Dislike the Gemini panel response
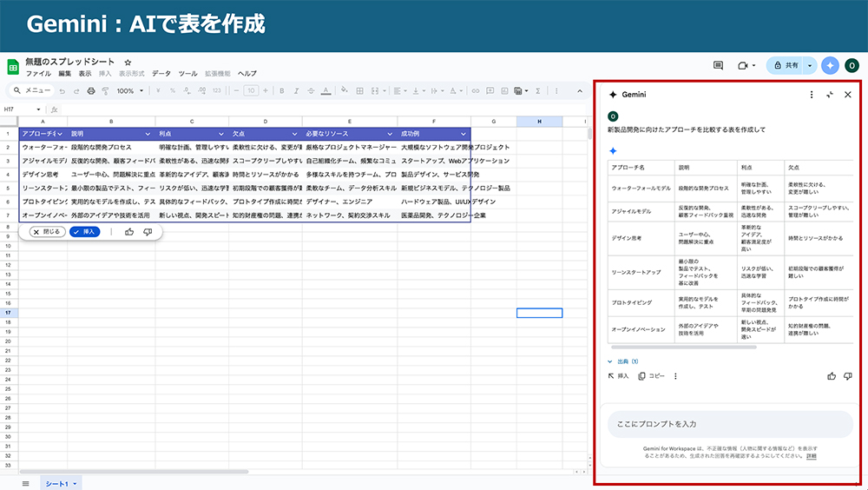This screenshot has width=868, height=490. (x=847, y=376)
